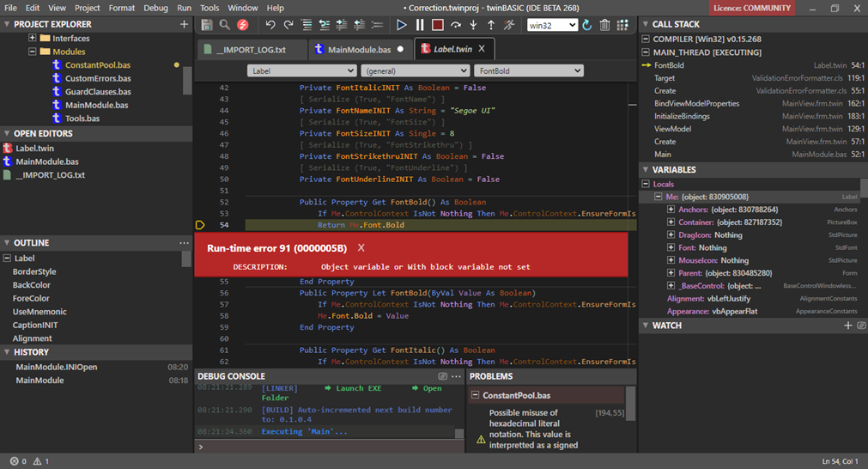868x469 pixels.
Task: Add new item via Project Explorer plus
Action: click(185, 24)
